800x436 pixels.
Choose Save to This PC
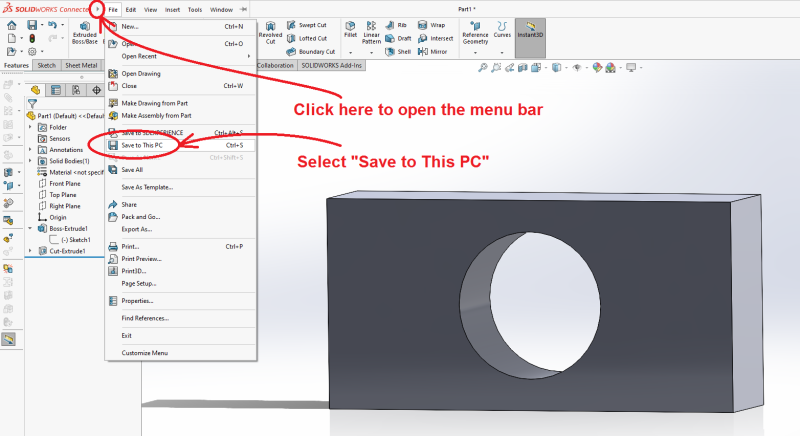pyautogui.click(x=152, y=144)
